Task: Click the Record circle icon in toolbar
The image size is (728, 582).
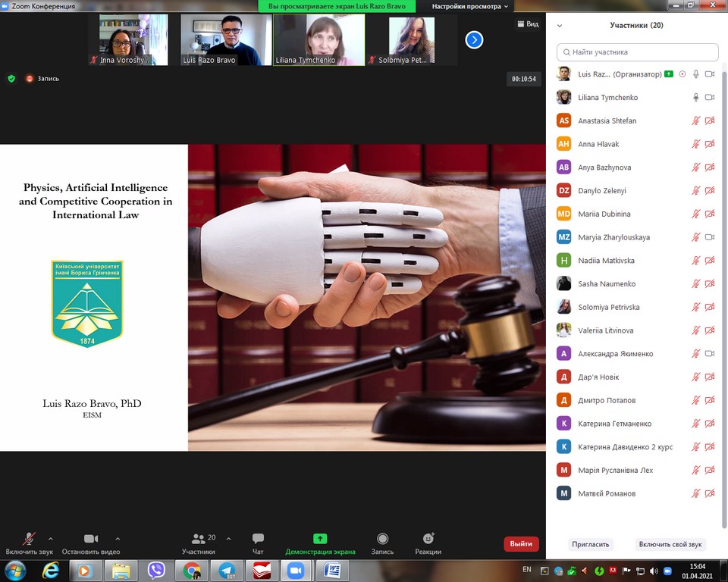Action: (x=382, y=539)
